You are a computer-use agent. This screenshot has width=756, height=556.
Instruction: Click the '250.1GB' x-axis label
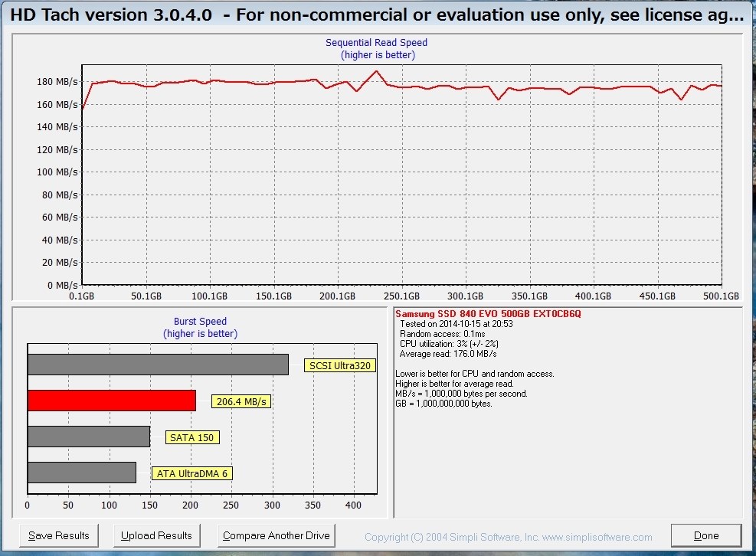click(x=401, y=296)
